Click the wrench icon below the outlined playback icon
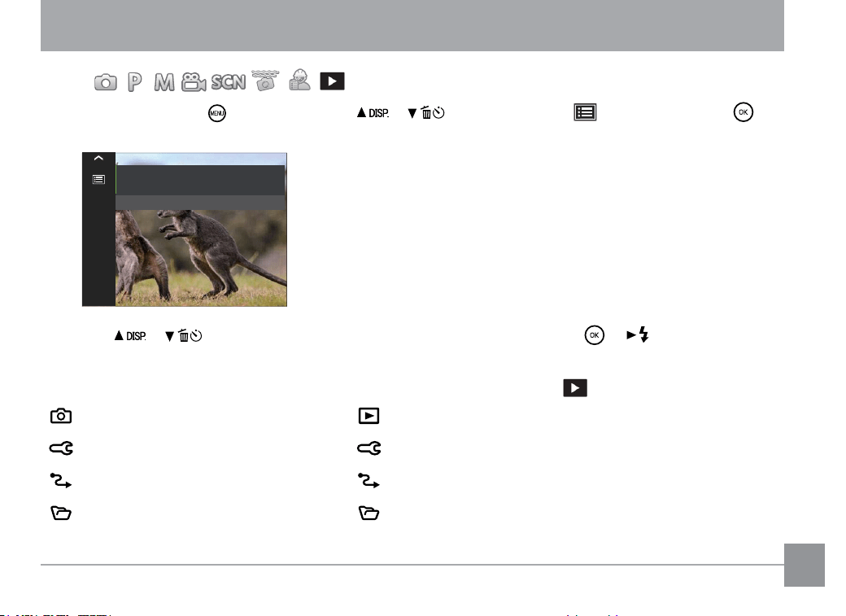Image resolution: width=846 pixels, height=616 pixels. pos(369,448)
